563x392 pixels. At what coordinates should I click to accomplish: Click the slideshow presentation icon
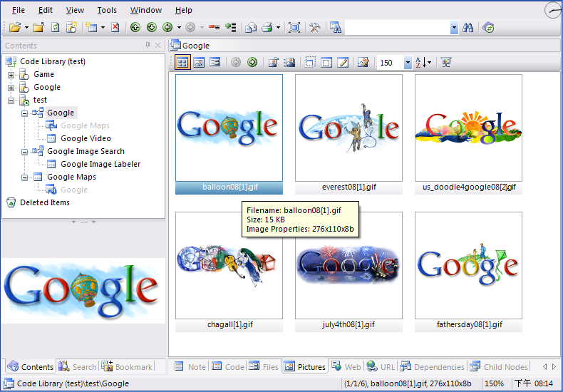pyautogui.click(x=446, y=63)
